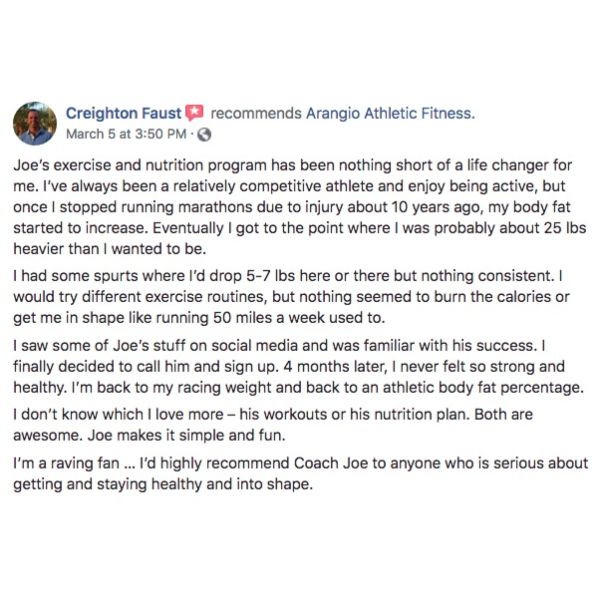Click the final line "getting and staying healthy"

(163, 484)
